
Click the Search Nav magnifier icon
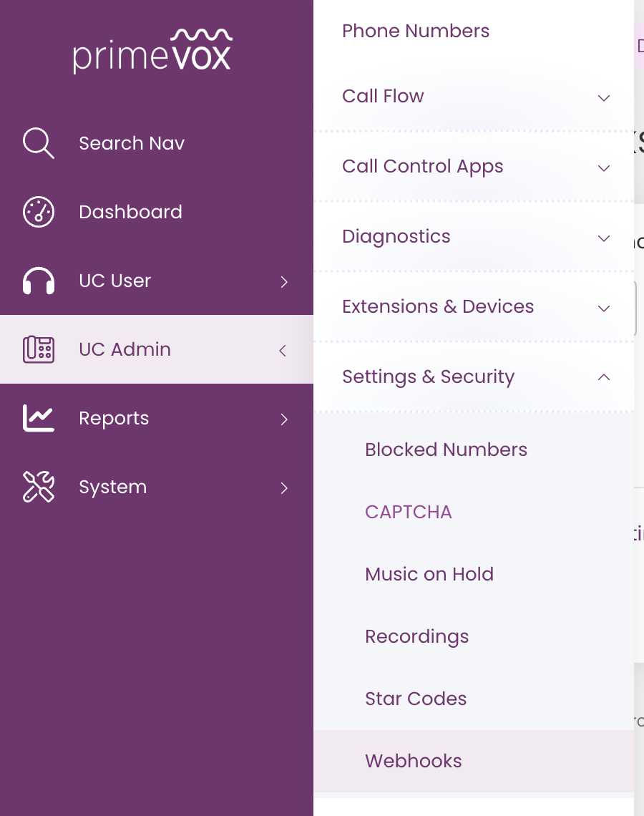pyautogui.click(x=39, y=142)
